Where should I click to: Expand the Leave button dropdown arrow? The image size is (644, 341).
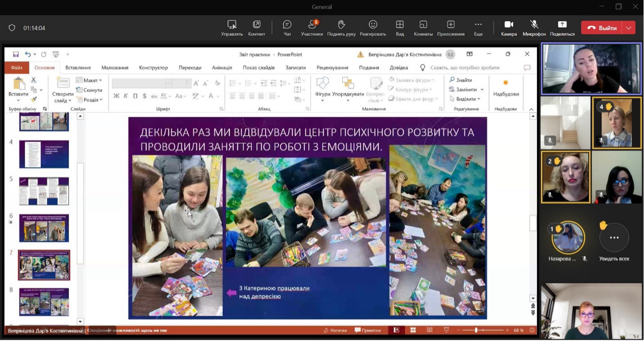tap(629, 28)
